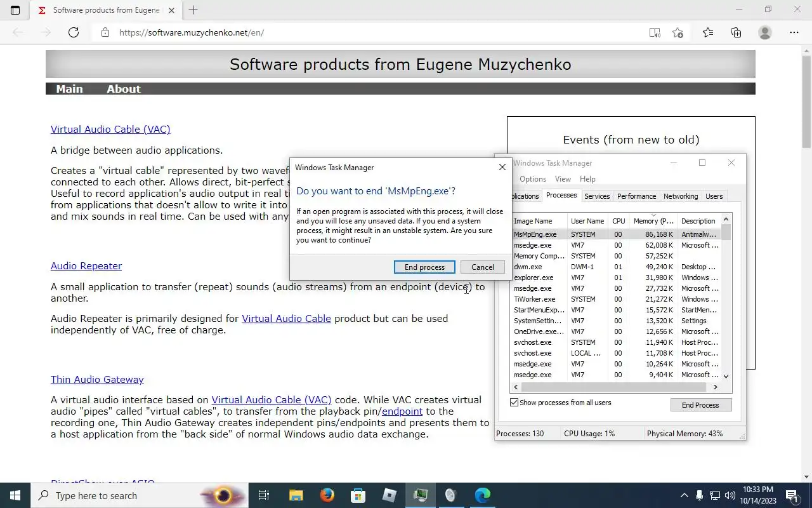Sort processes by Description column
The width and height of the screenshot is (812, 508).
click(698, 221)
